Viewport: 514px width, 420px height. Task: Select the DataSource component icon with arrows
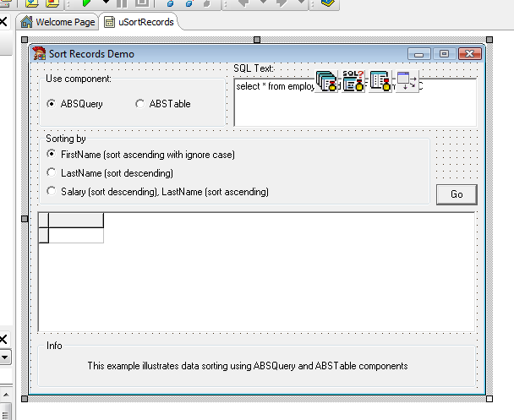point(407,82)
